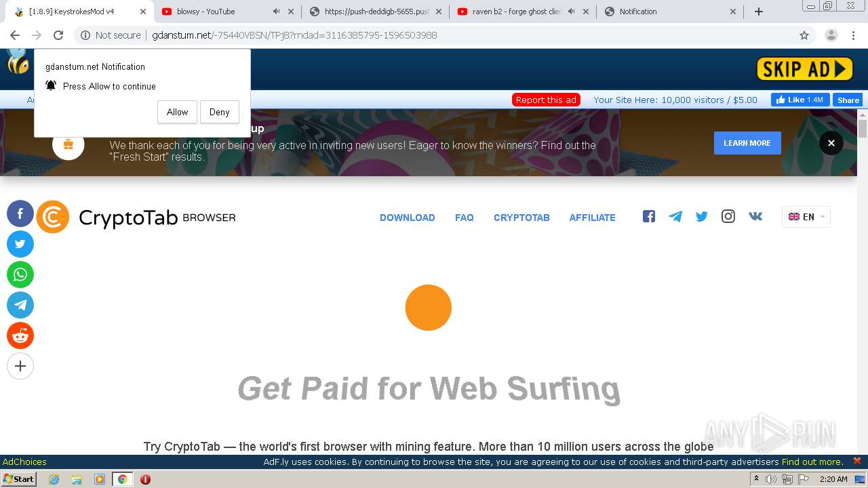This screenshot has width=868, height=488.
Task: Dismiss the AdF.ly cookie notice
Action: [x=856, y=461]
